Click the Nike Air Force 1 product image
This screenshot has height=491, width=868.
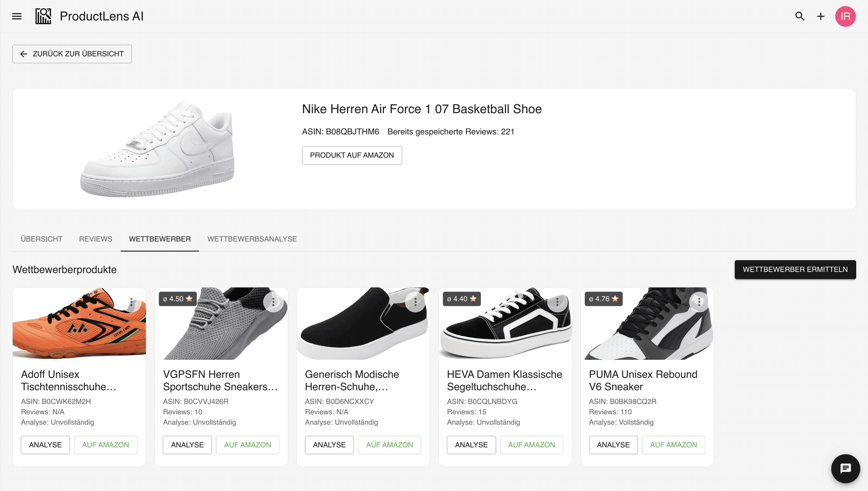pos(157,149)
